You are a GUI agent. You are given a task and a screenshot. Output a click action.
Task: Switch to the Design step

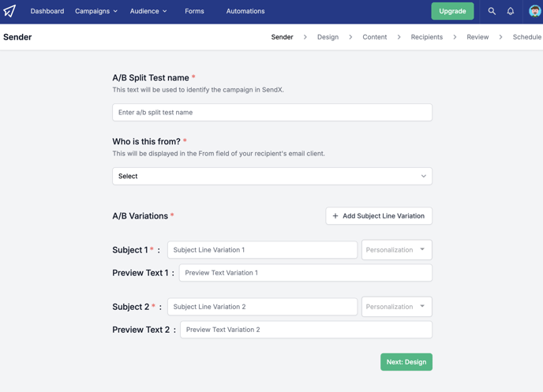click(x=328, y=37)
